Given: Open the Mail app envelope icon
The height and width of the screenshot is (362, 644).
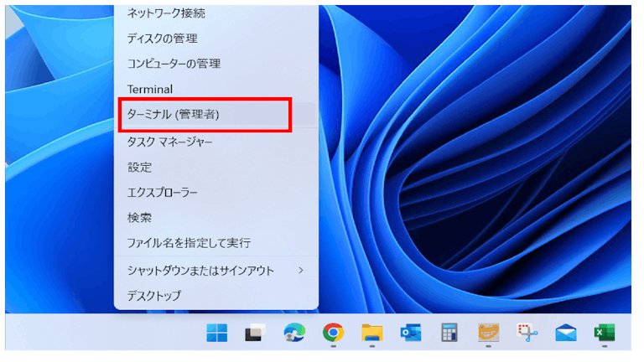Looking at the screenshot, I should [x=566, y=333].
